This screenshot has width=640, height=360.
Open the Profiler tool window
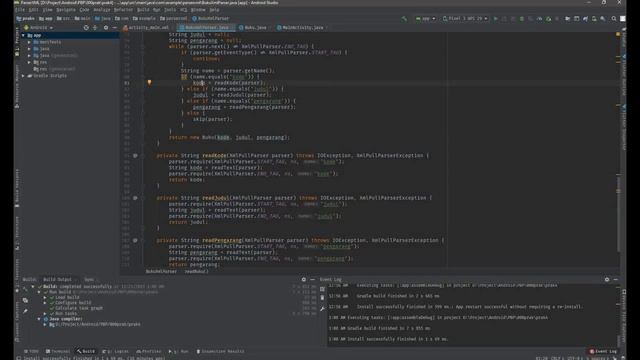coord(149,351)
